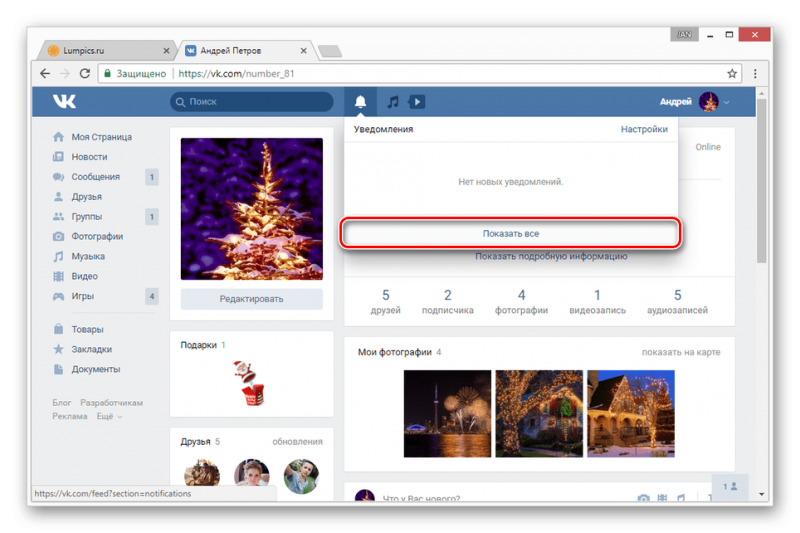
Task: Click the Показать все button
Action: pyautogui.click(x=511, y=234)
